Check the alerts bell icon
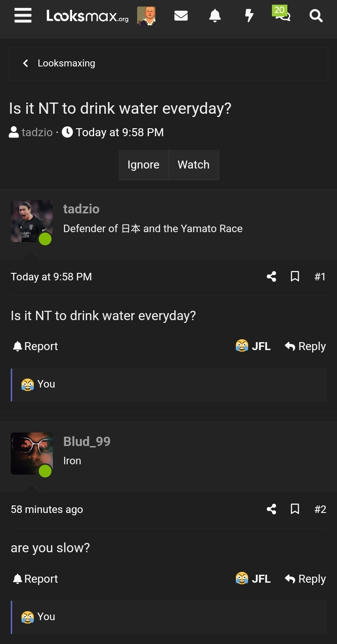The height and width of the screenshot is (644, 337). tap(215, 15)
